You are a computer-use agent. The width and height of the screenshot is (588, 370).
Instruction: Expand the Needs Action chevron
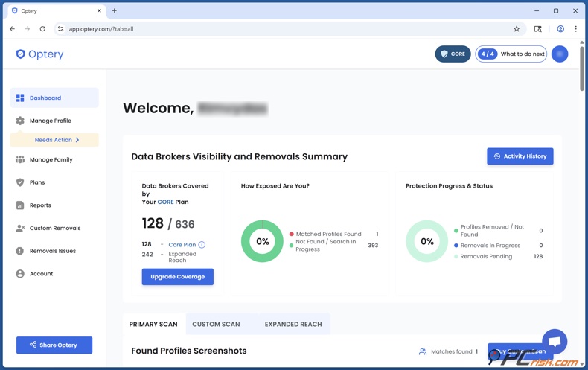tap(77, 140)
